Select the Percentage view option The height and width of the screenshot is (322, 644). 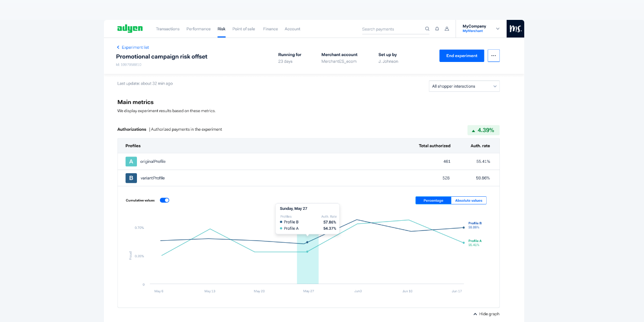(x=433, y=200)
